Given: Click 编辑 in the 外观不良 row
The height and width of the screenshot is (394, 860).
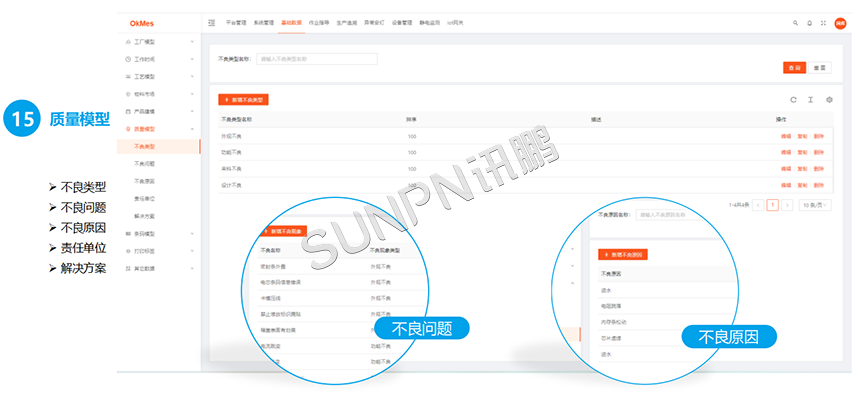Looking at the screenshot, I should 786,136.
